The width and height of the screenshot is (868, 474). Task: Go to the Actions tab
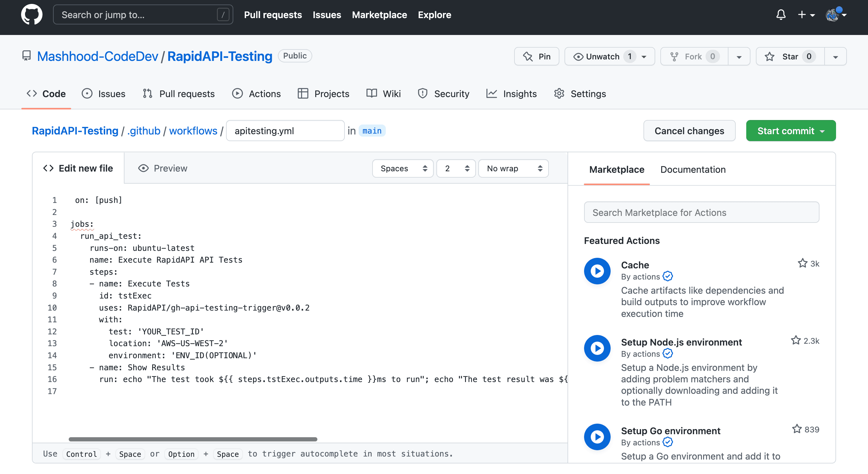click(x=256, y=94)
